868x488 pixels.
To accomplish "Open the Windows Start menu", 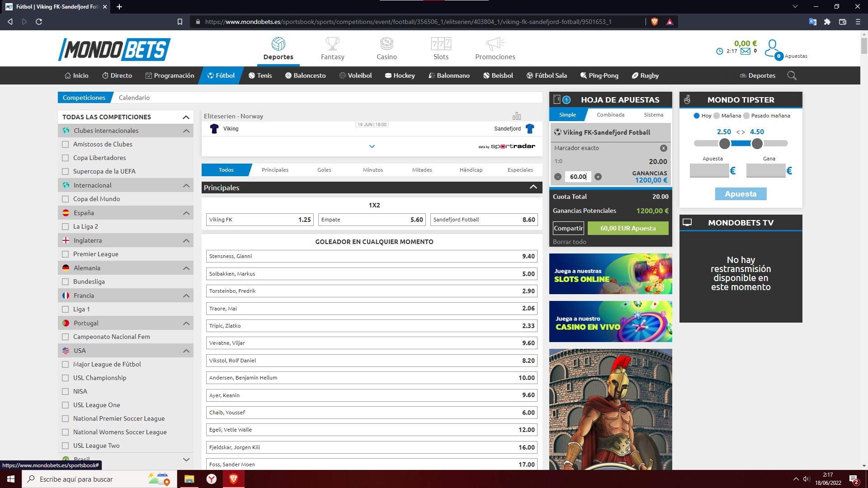I will (x=11, y=479).
